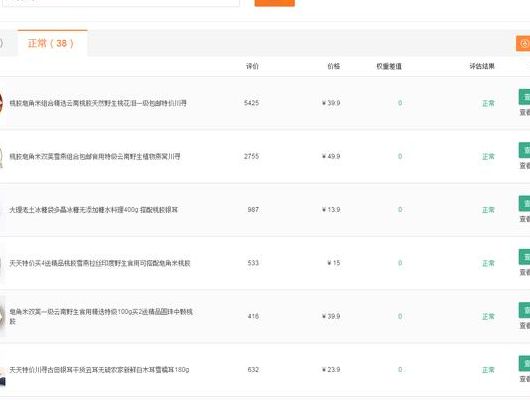This screenshot has width=530, height=400.
Task: Sort by the 价格 column header
Action: click(x=334, y=66)
